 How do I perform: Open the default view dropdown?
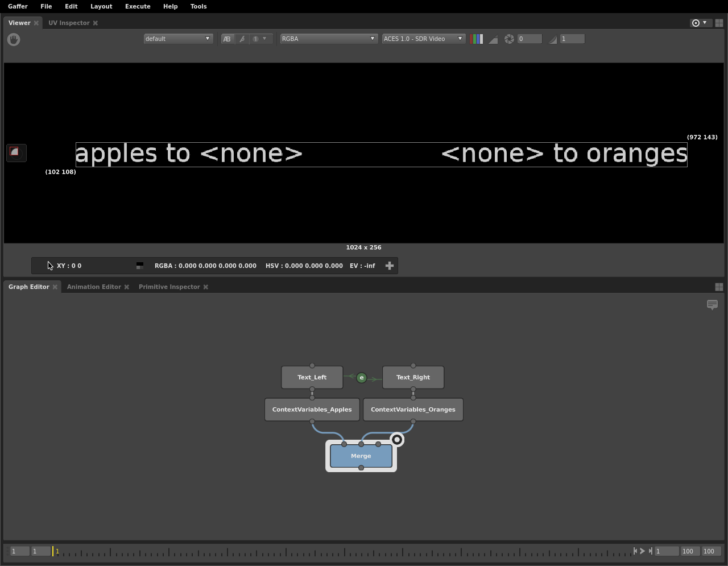pos(177,39)
